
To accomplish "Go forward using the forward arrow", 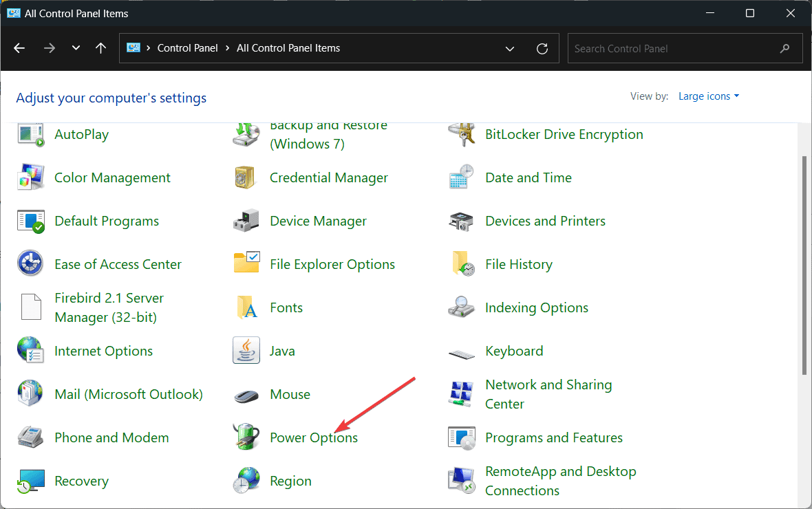I will 49,48.
